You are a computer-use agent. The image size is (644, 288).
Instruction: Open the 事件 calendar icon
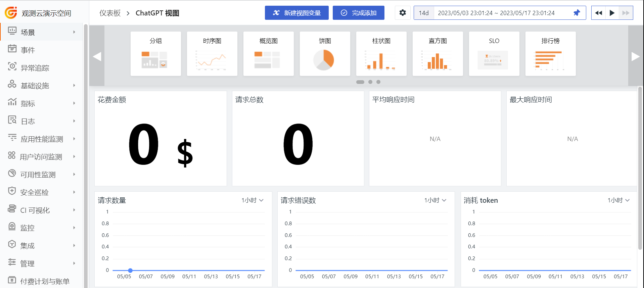click(12, 49)
